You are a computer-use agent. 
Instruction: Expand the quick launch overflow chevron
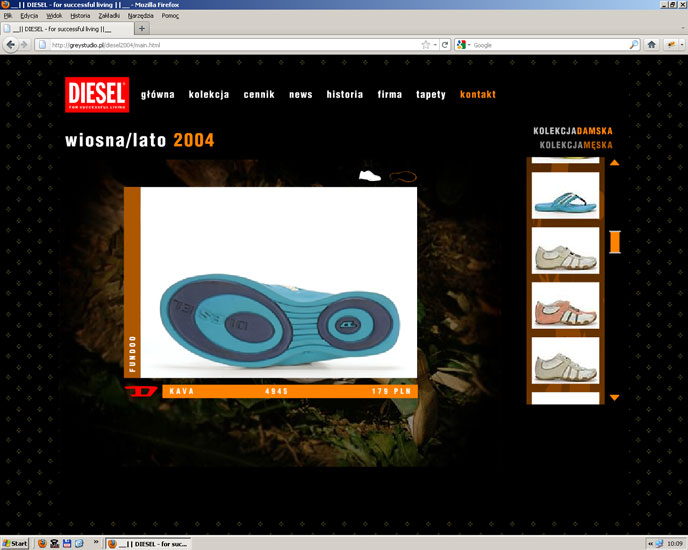[96, 542]
